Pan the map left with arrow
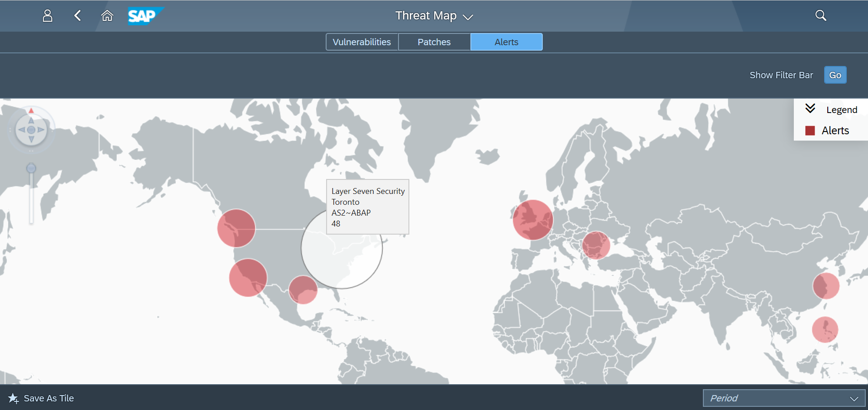868x410 pixels. click(x=21, y=130)
